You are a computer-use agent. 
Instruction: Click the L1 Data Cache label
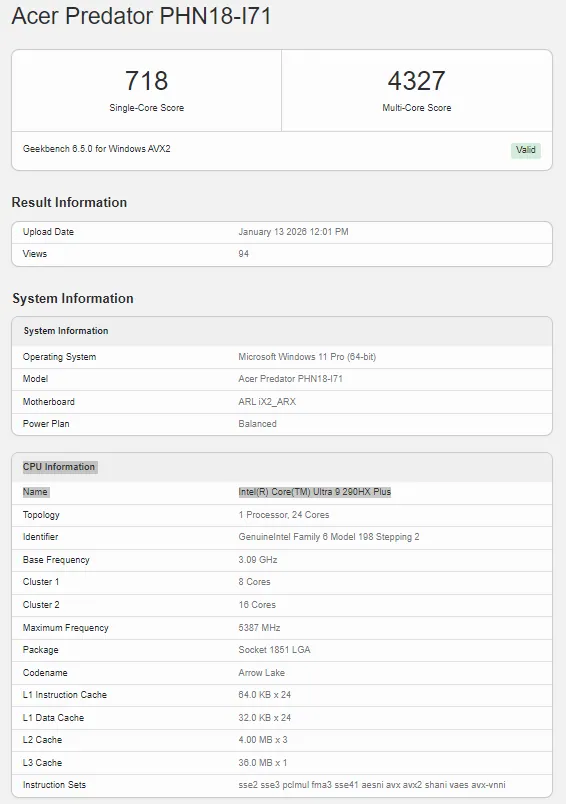click(x=53, y=718)
